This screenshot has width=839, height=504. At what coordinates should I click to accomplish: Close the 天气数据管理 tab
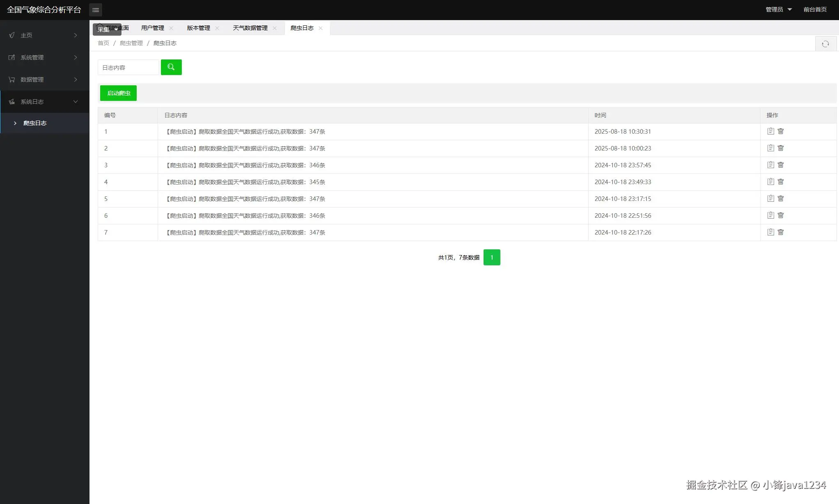coord(275,28)
